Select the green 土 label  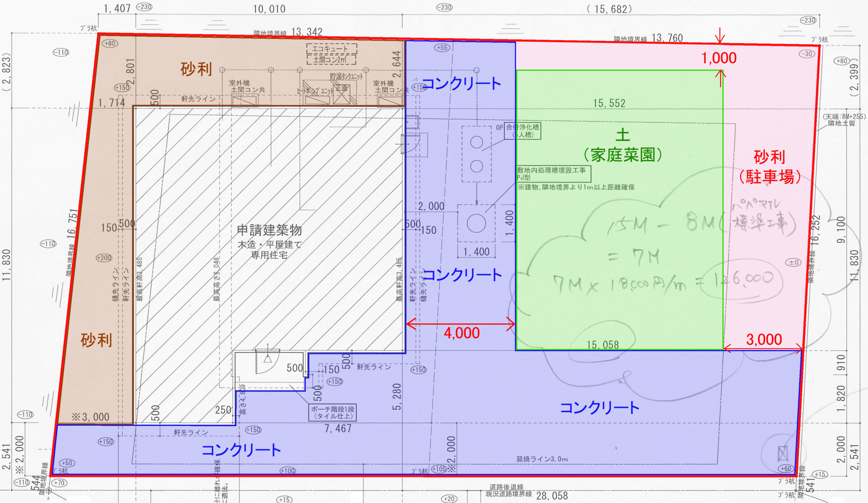pos(623,135)
